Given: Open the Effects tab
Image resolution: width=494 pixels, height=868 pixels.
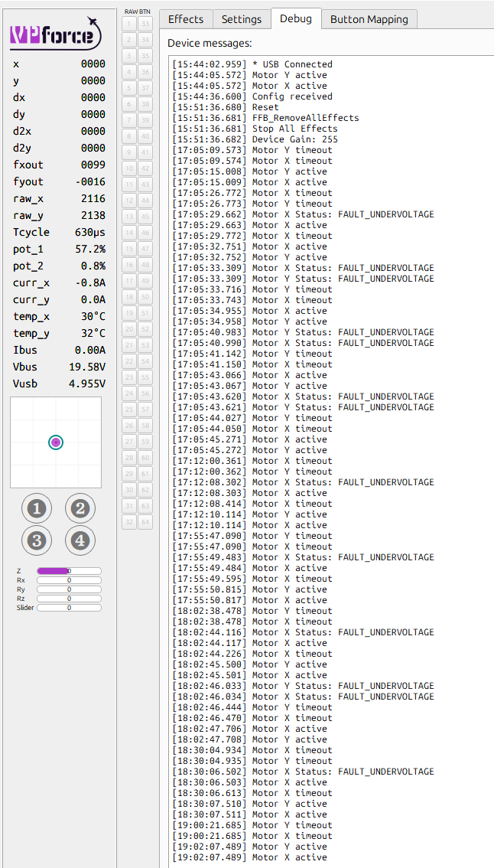Looking at the screenshot, I should click(x=186, y=19).
